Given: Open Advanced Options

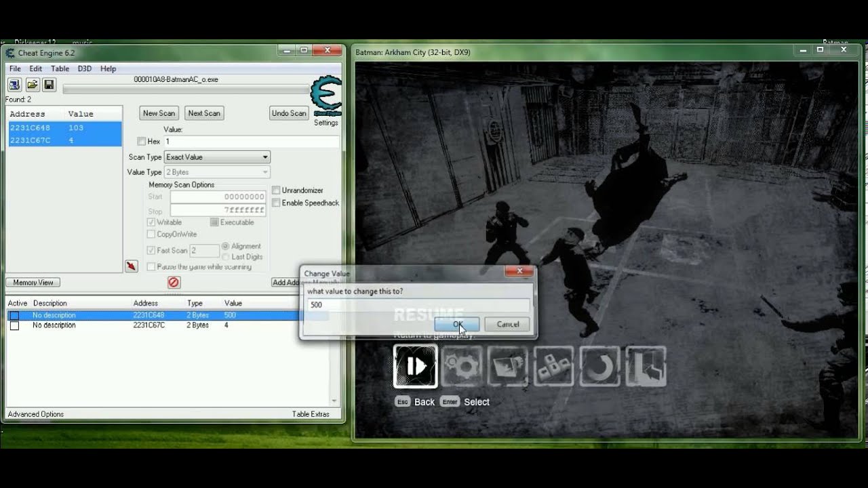Looking at the screenshot, I should [36, 414].
